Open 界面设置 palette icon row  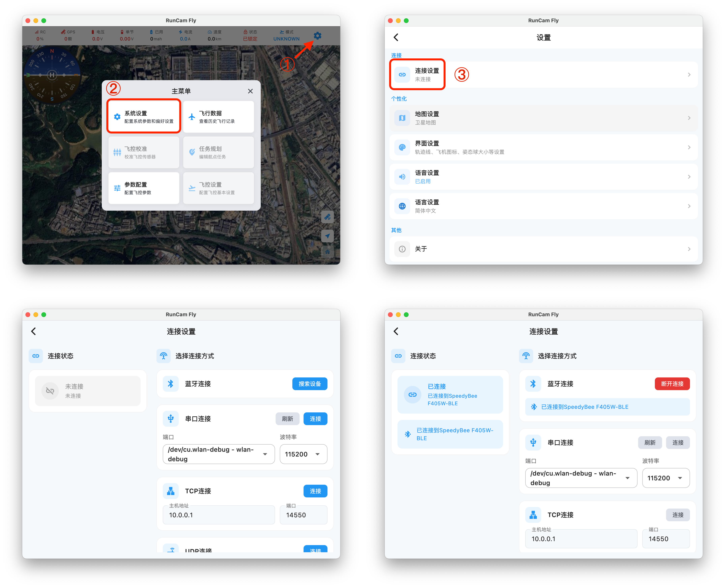click(x=402, y=147)
